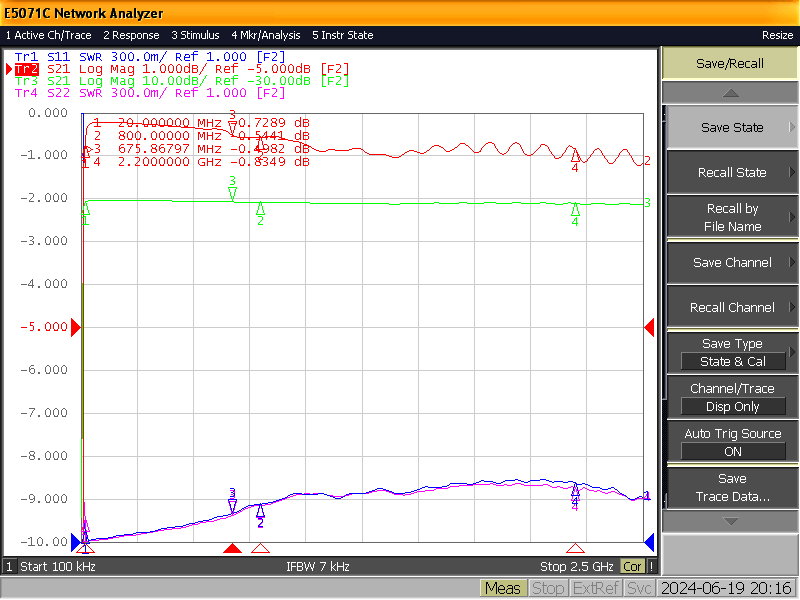The image size is (800, 600).
Task: Select active trace Tr2 S21 label
Action: tap(182, 69)
